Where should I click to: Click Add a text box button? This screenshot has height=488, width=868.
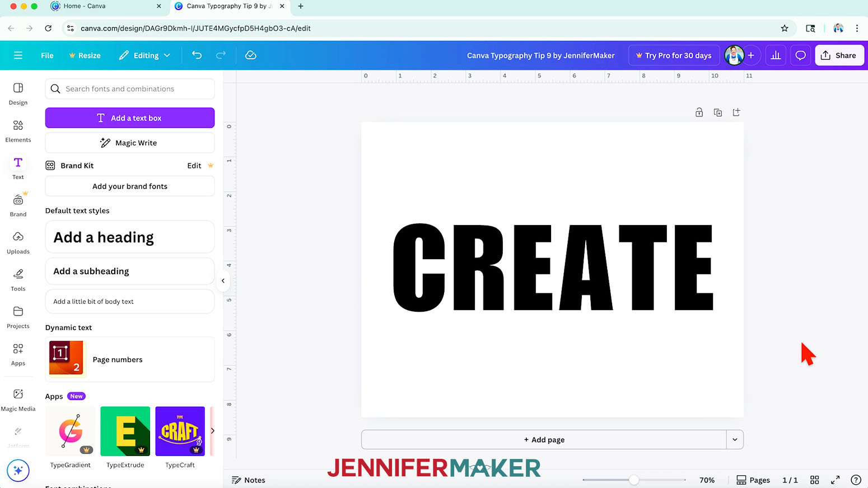[130, 118]
